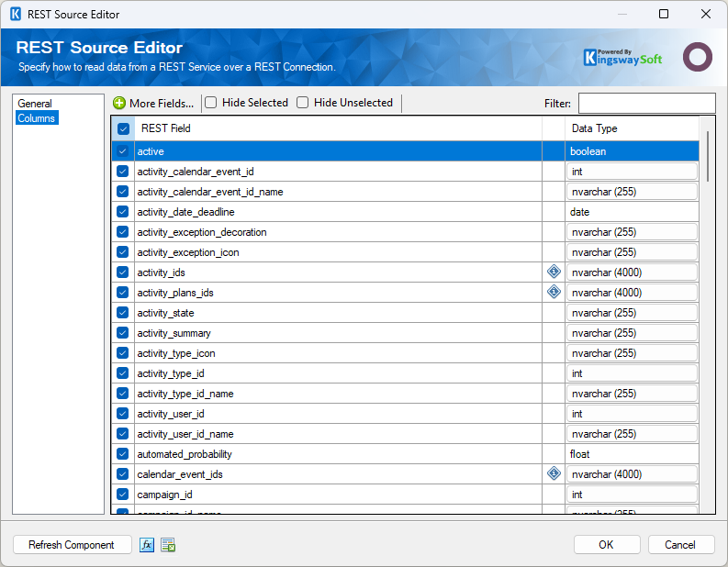Select the activity_type_icon field name
The height and width of the screenshot is (567, 728).
pos(176,353)
